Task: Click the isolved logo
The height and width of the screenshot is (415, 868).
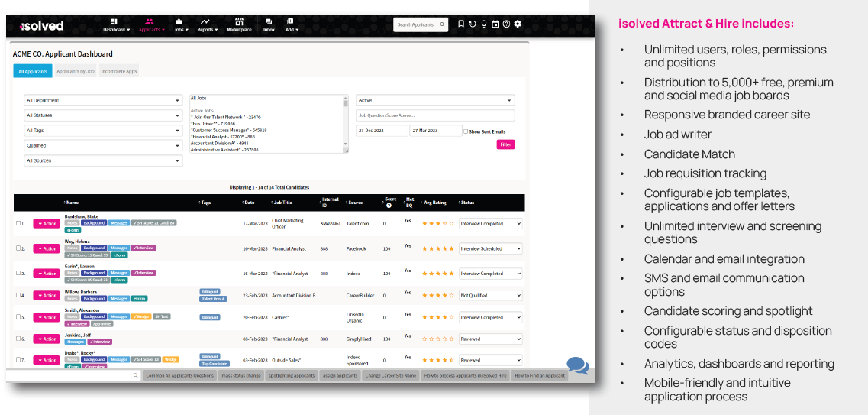Action: [41, 25]
